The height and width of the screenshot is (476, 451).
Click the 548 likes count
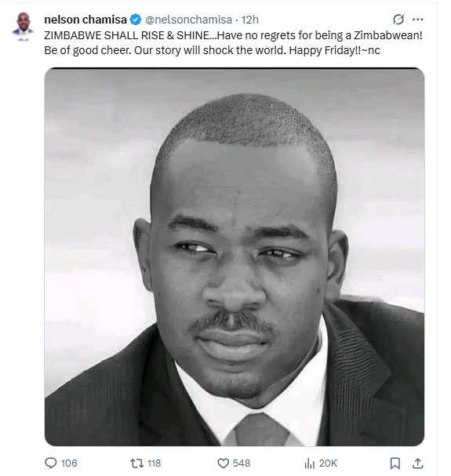point(242,463)
